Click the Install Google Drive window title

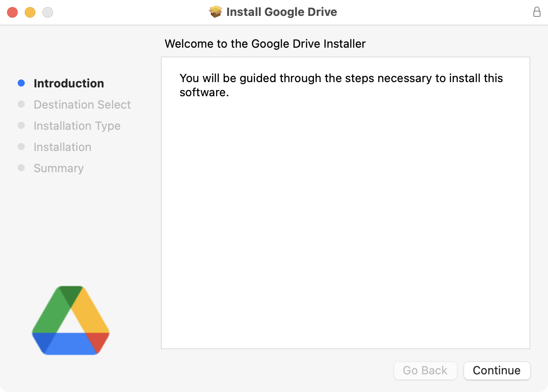[282, 12]
